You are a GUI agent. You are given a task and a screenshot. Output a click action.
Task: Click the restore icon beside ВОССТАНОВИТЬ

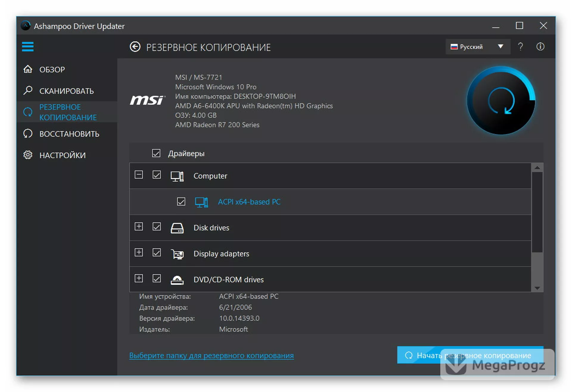[x=28, y=133]
